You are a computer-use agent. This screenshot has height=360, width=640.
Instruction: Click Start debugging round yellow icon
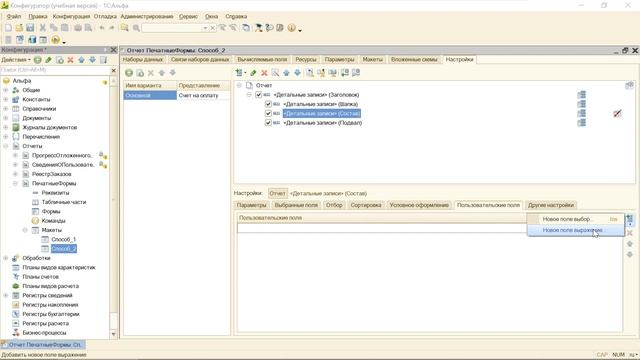pos(56,40)
